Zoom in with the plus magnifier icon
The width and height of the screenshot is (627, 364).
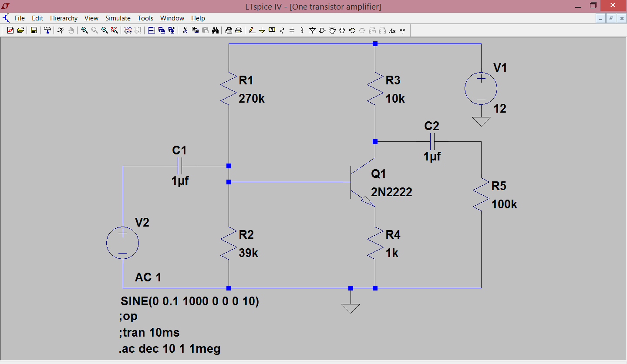point(84,30)
